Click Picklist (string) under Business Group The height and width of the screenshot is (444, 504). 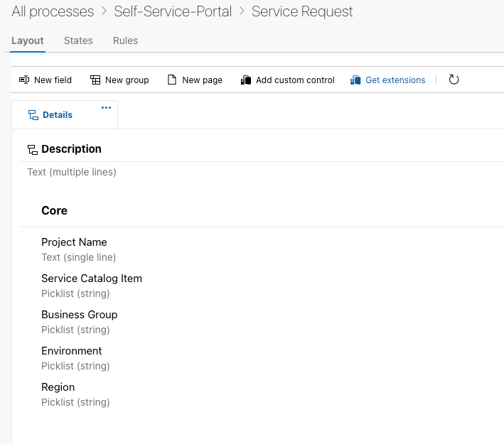75,330
